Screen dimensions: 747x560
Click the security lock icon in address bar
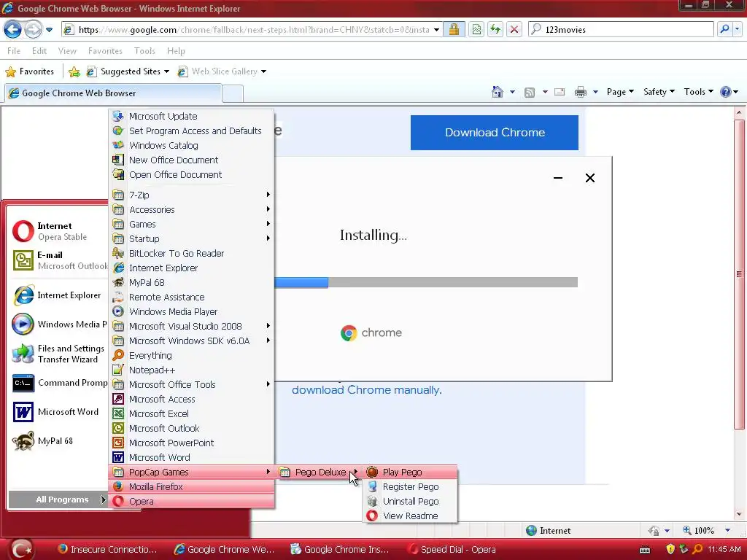click(454, 29)
